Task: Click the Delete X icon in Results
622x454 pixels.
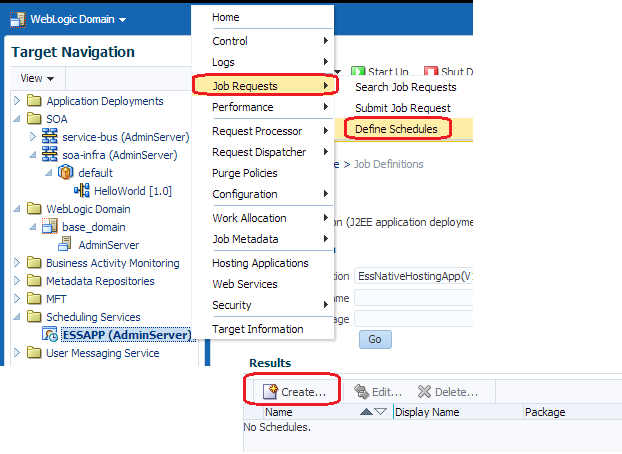Action: [424, 392]
